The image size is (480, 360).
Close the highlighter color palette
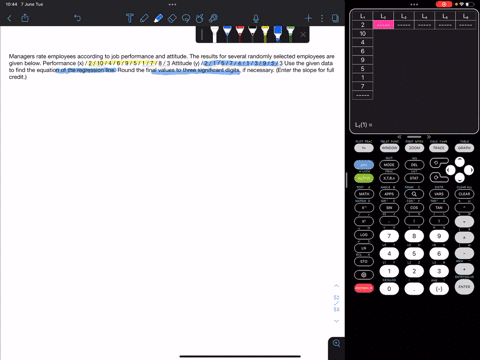(303, 35)
